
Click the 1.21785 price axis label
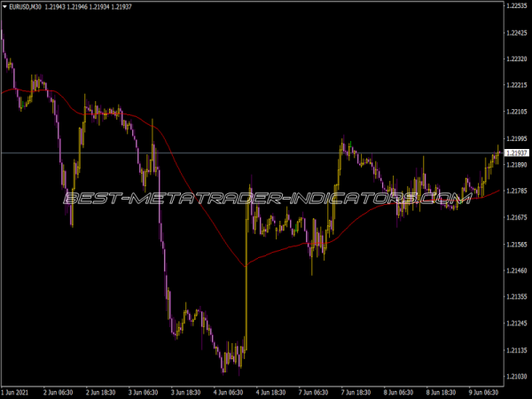click(516, 191)
